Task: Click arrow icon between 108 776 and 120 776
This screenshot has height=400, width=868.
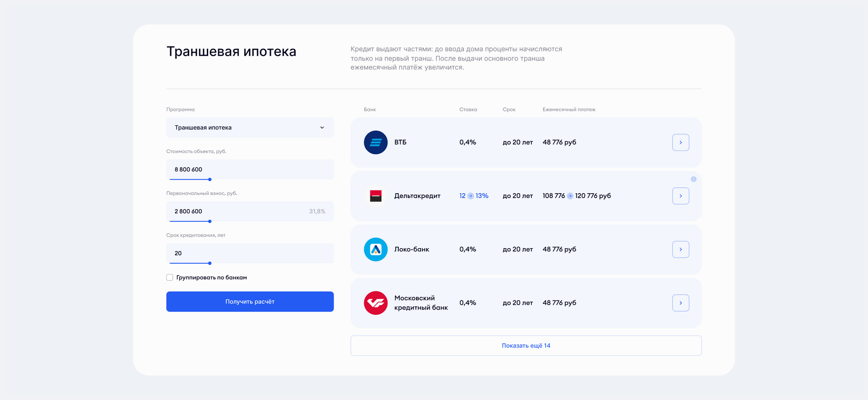Action: click(x=570, y=196)
